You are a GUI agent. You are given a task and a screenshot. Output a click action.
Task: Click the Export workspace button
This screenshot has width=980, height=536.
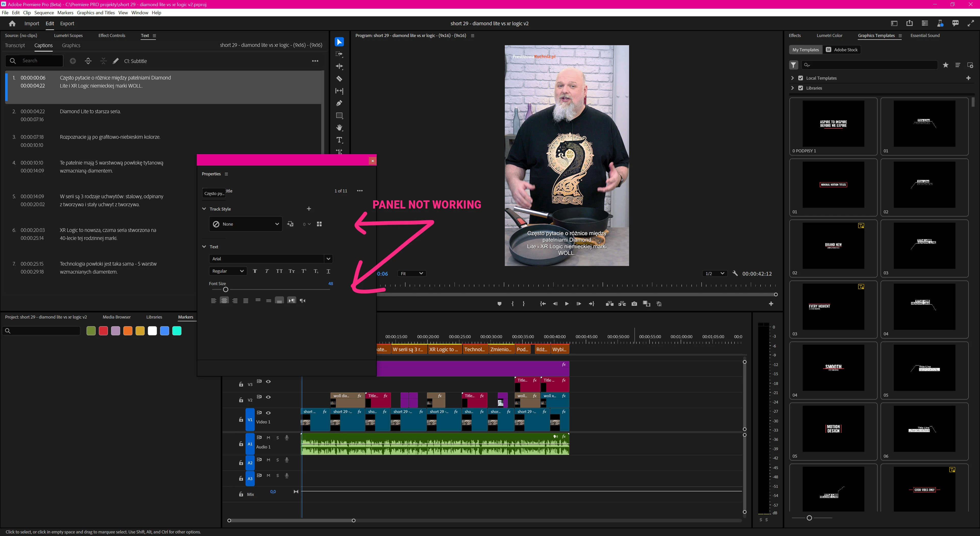67,23
